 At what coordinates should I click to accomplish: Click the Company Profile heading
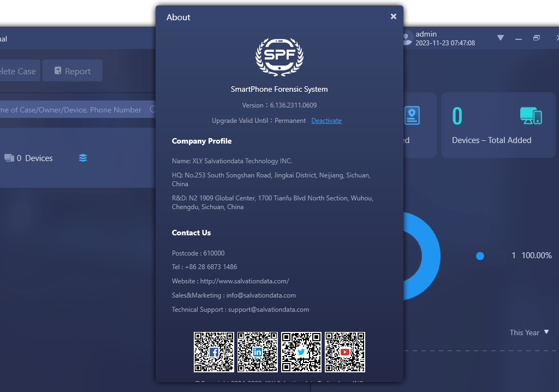(201, 141)
